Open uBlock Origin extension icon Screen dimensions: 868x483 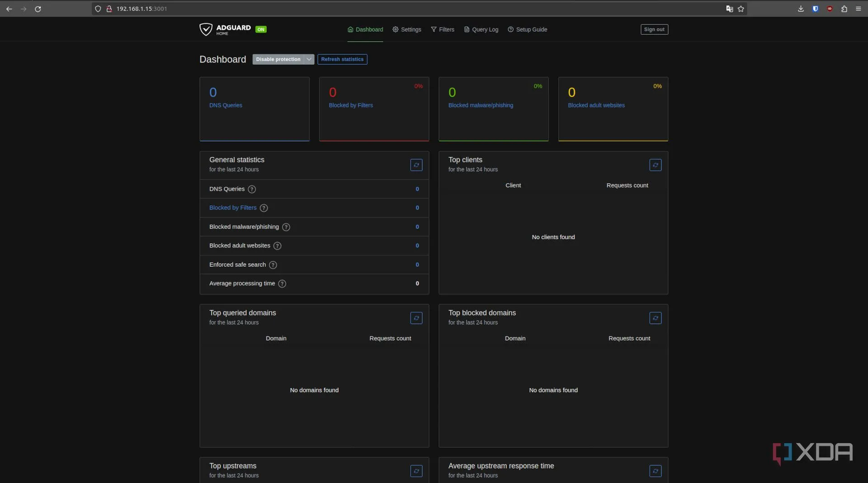(830, 9)
